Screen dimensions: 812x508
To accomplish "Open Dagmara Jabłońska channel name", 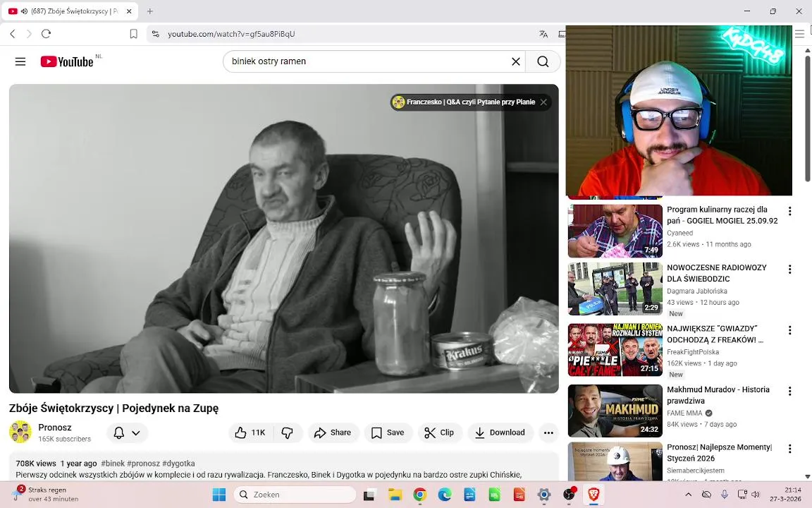I will click(x=697, y=291).
